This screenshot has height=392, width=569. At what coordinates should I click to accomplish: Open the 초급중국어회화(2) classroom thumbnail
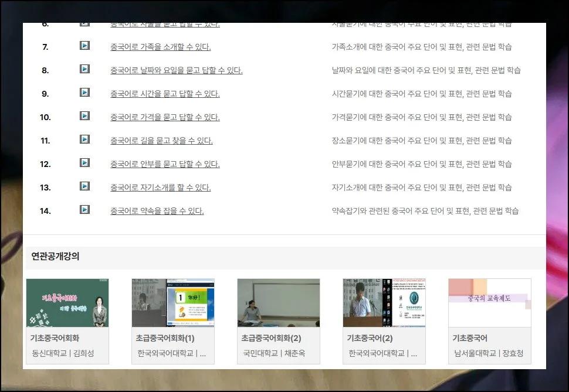coord(279,303)
